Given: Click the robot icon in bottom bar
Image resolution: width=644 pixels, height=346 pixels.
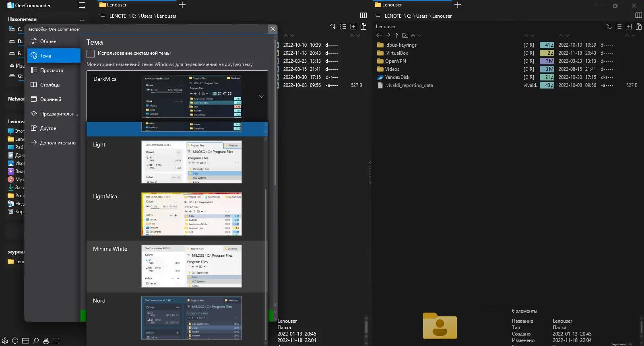Looking at the screenshot, I should pos(46,341).
